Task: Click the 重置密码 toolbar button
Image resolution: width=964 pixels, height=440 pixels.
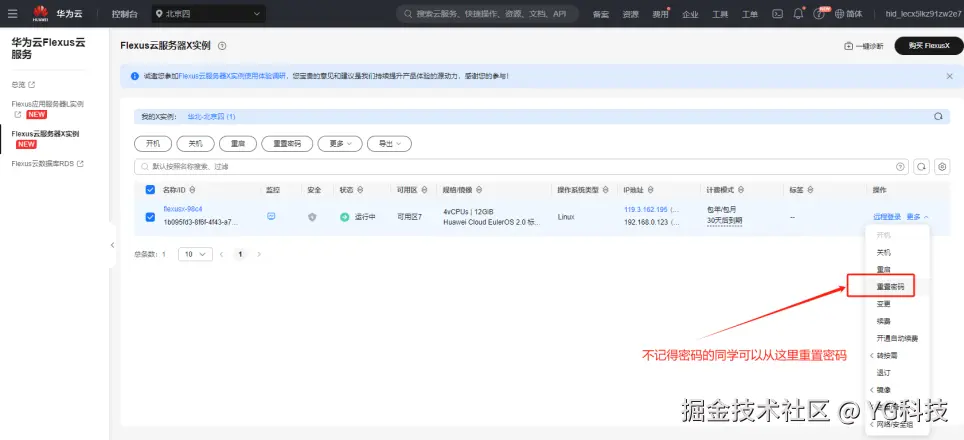Action: (287, 143)
